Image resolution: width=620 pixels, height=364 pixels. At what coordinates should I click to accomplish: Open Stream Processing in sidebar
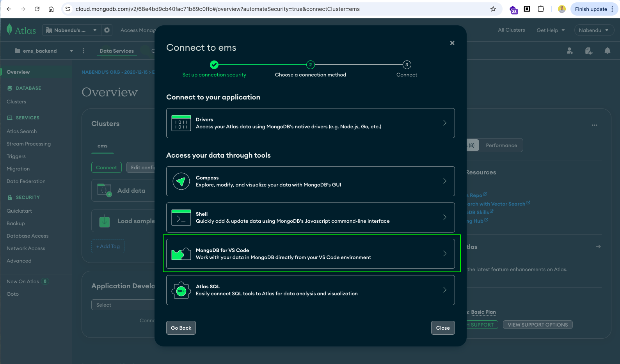(x=28, y=144)
